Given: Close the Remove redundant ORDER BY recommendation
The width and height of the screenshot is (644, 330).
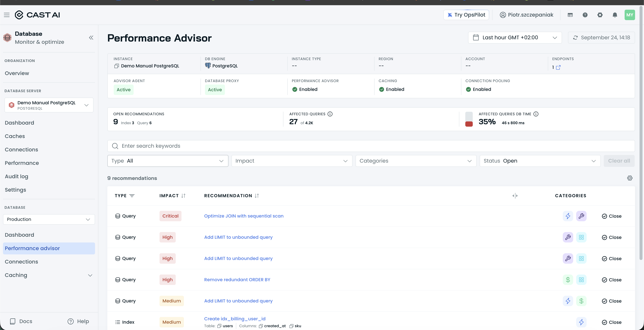Looking at the screenshot, I should click(x=612, y=280).
